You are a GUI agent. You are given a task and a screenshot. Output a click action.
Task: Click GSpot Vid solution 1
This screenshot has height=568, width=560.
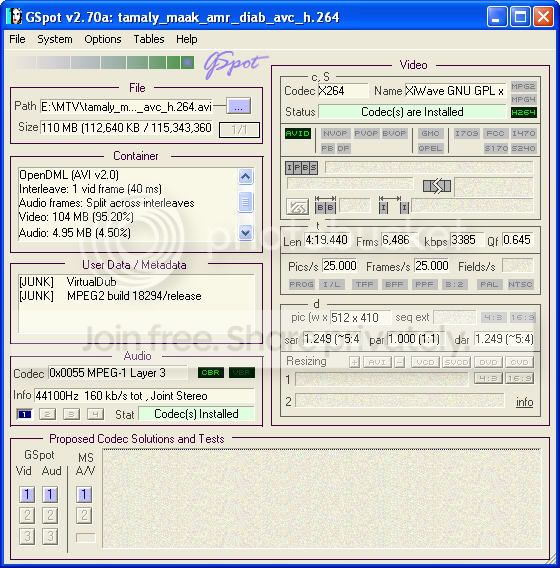27,494
